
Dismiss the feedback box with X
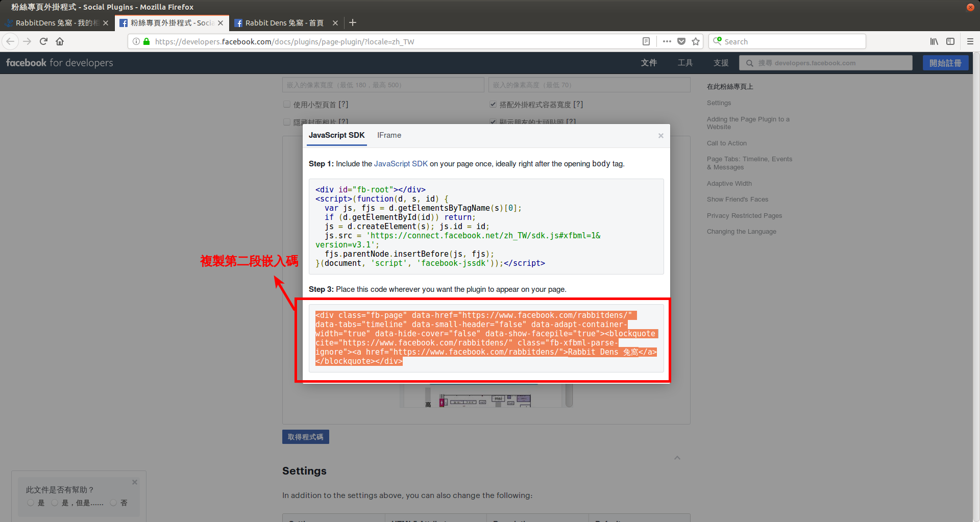pos(135,482)
